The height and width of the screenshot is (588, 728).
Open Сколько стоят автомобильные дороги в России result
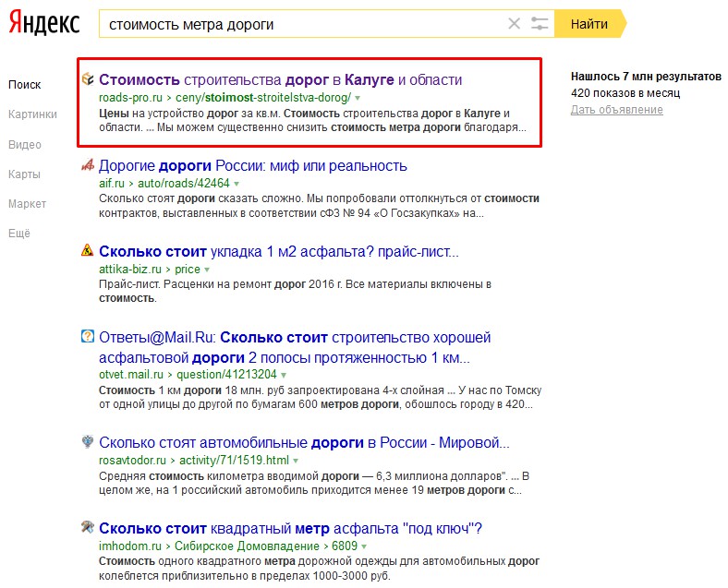tap(304, 442)
